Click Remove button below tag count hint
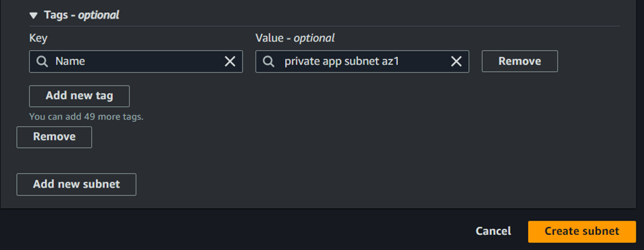The image size is (644, 250). coord(54,137)
